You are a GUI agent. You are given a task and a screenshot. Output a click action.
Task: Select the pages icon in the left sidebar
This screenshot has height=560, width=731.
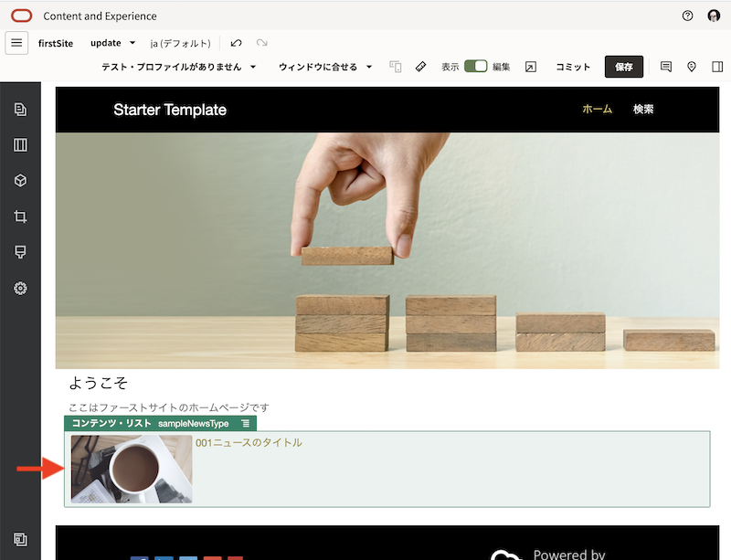click(x=19, y=109)
